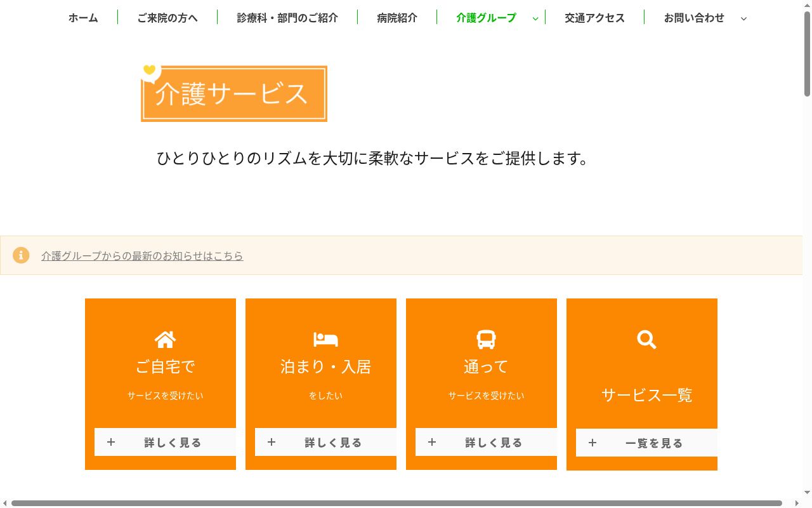Viewport: 812px width, 508px height.
Task: Select 介護グループ in the navigation bar
Action: point(487,18)
